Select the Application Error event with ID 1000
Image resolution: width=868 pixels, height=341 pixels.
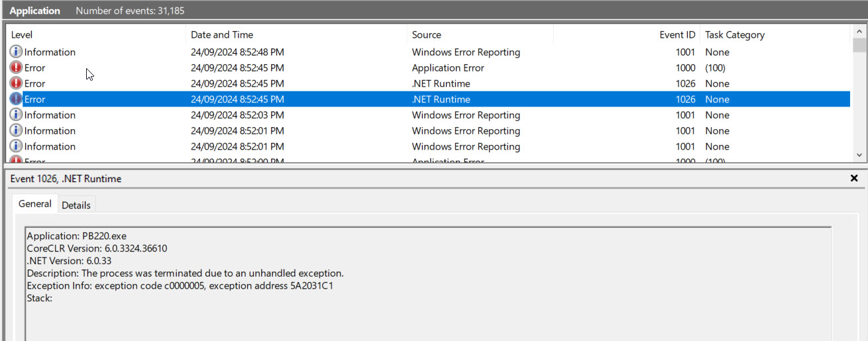pyautogui.click(x=448, y=68)
